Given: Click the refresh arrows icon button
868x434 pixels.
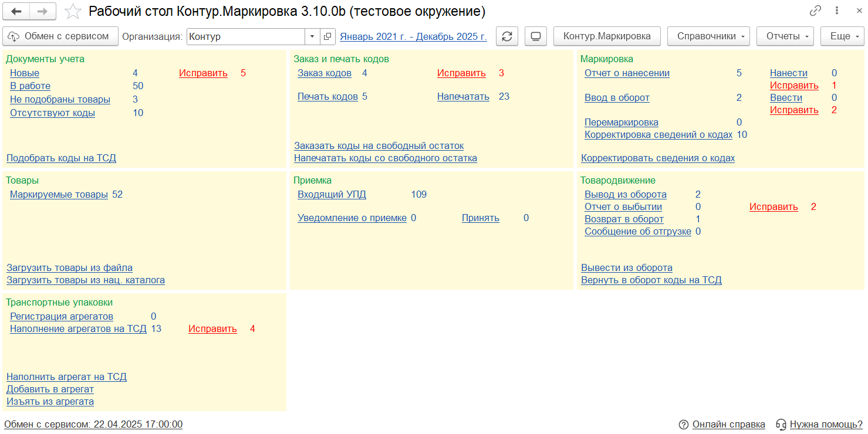Looking at the screenshot, I should point(507,36).
